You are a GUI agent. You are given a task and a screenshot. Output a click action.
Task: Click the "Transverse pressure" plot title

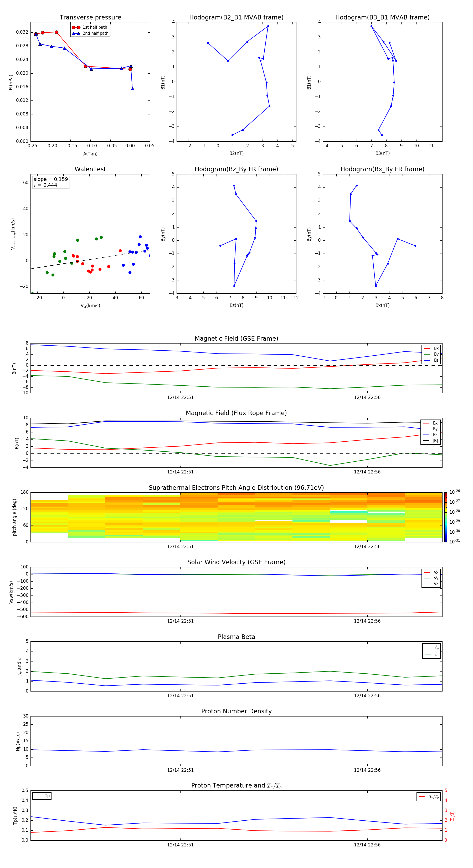pyautogui.click(x=90, y=18)
